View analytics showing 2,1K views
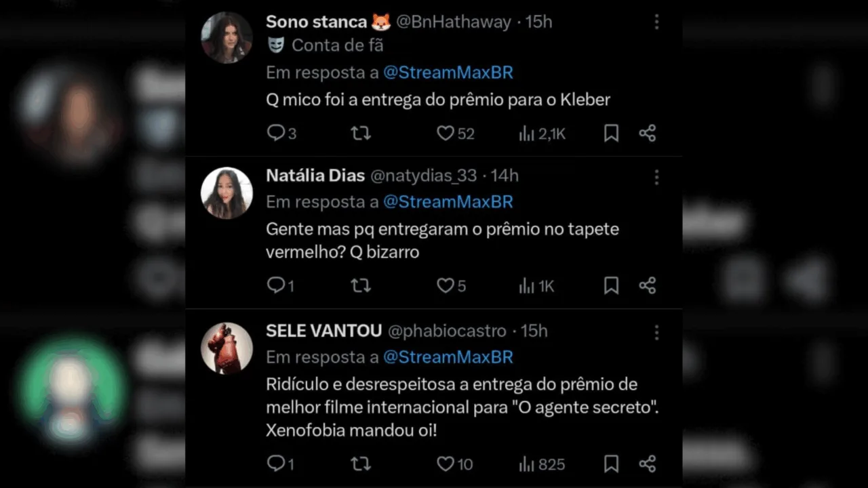Viewport: 868px width, 488px height. [527, 134]
